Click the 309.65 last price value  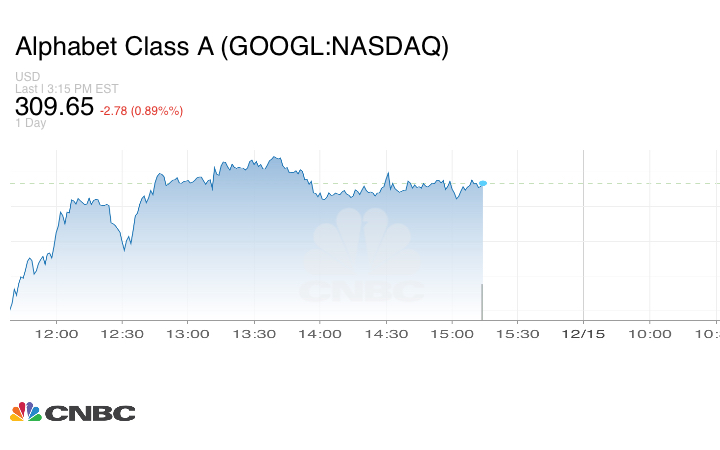pyautogui.click(x=54, y=107)
